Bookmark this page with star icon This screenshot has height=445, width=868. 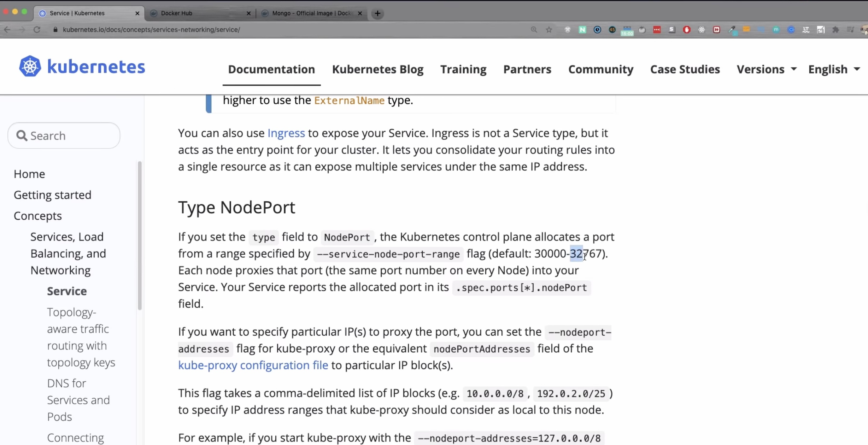point(549,30)
